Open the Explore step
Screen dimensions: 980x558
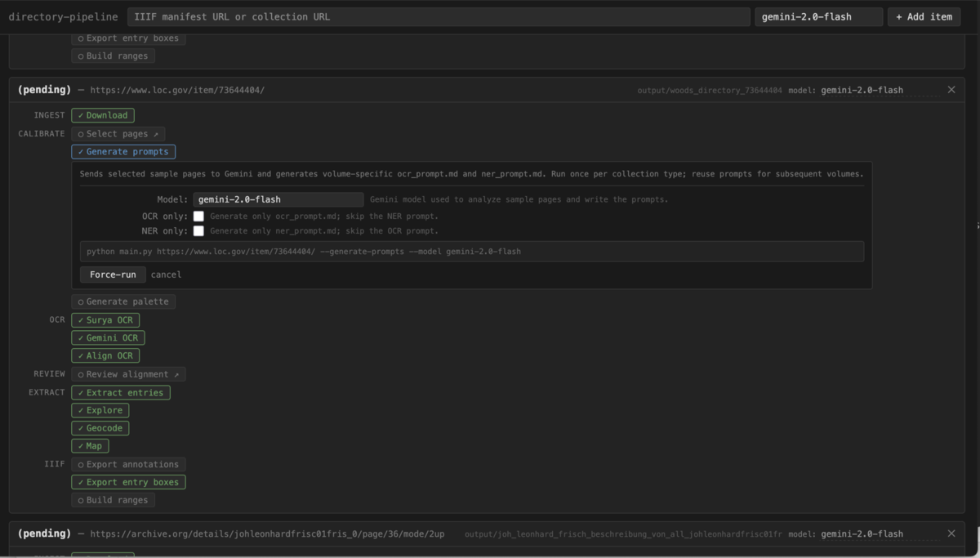tap(100, 410)
